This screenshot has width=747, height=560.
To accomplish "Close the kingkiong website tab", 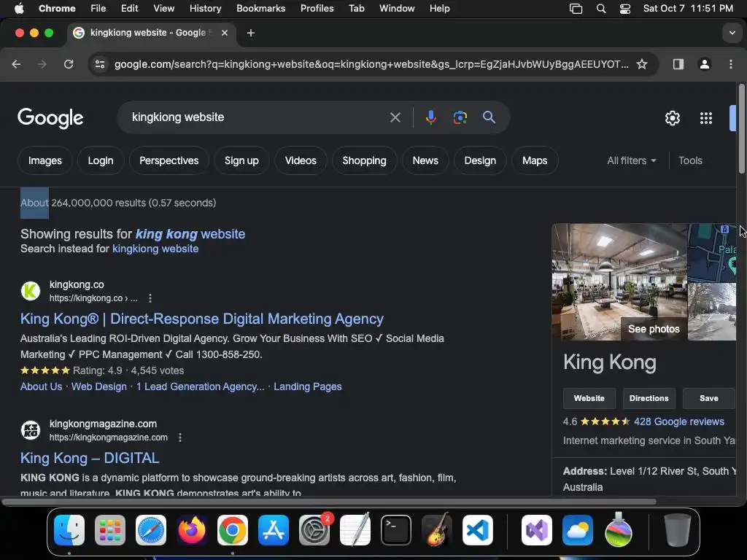I will coord(225,33).
